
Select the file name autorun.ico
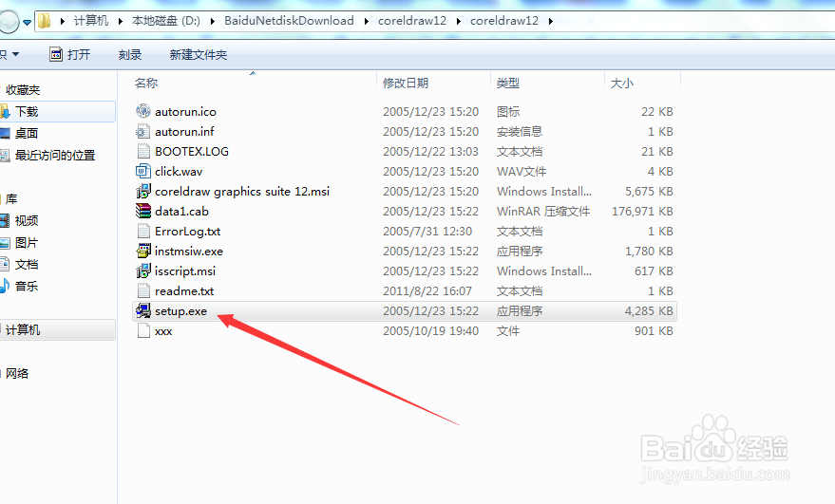185,112
